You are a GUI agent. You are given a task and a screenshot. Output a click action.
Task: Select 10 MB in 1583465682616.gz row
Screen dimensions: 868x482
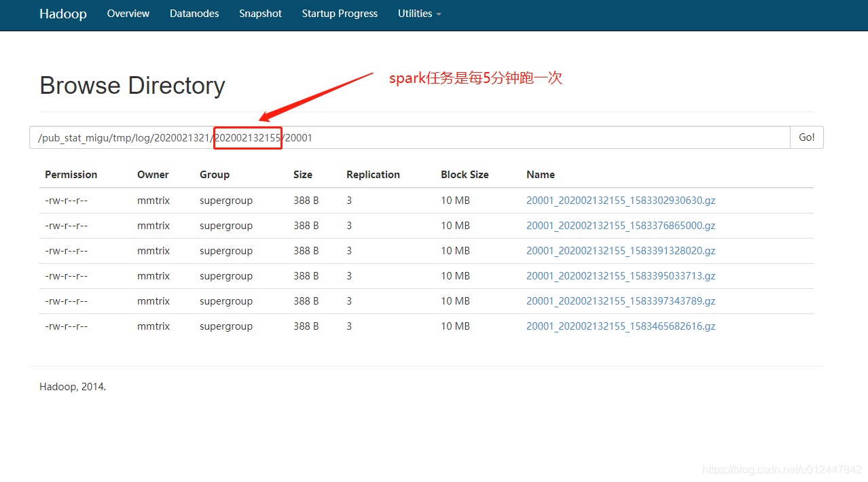(x=455, y=326)
